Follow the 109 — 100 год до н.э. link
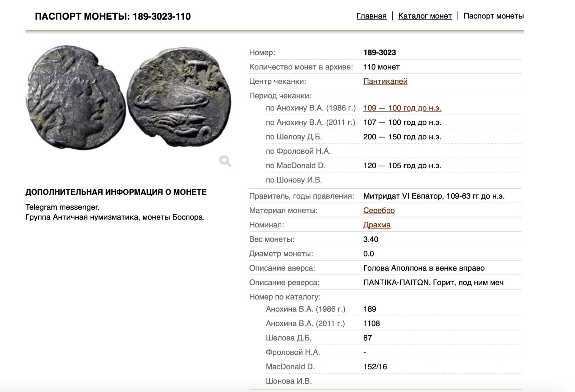Screen dimensions: 575x392 click(402, 108)
